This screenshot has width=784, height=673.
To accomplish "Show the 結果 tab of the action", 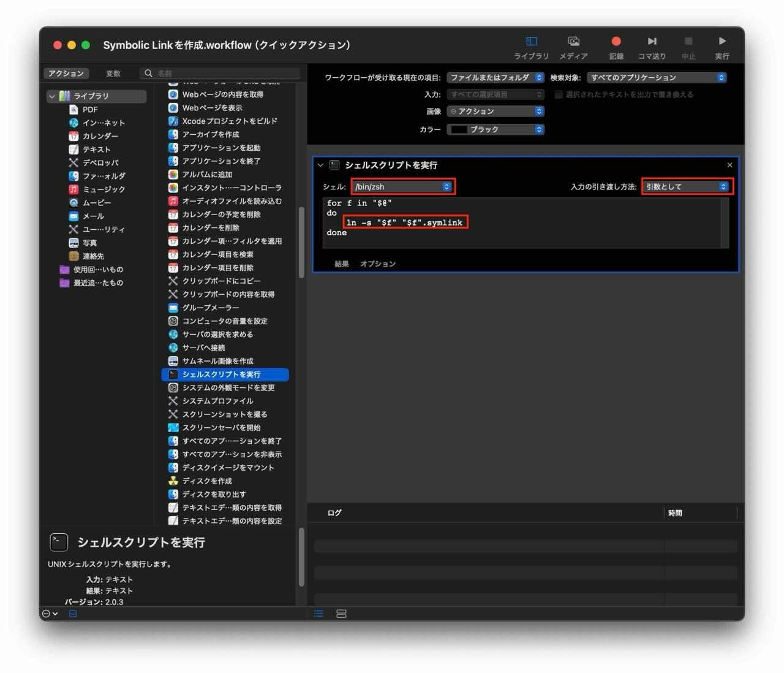I will click(x=342, y=264).
